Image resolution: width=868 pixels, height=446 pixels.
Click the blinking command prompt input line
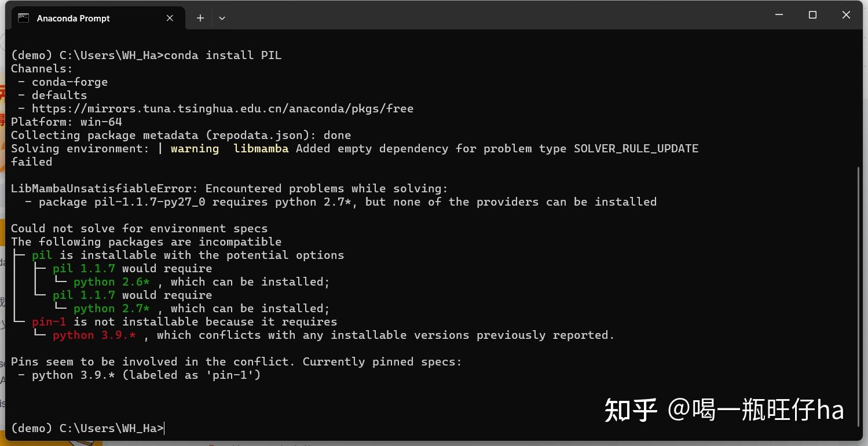tap(164, 428)
